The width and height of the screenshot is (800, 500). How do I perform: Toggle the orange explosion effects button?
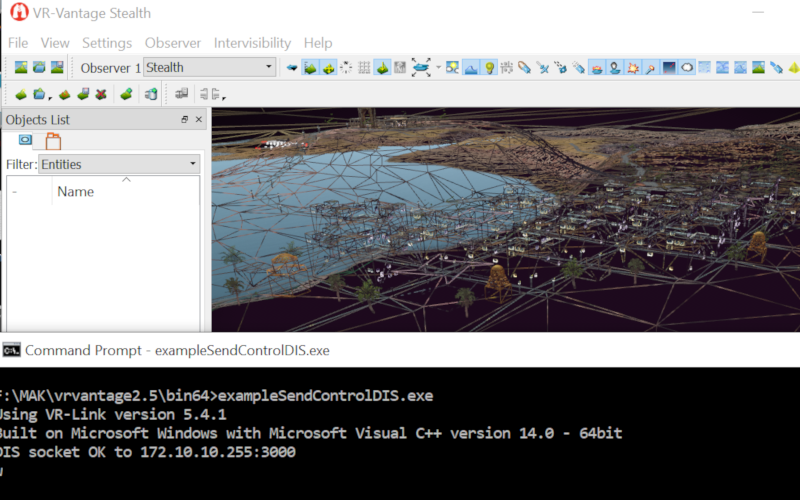pos(633,67)
